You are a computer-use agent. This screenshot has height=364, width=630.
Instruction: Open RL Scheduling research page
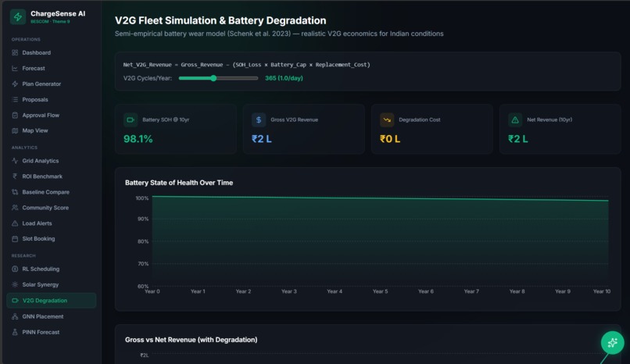(x=52, y=269)
